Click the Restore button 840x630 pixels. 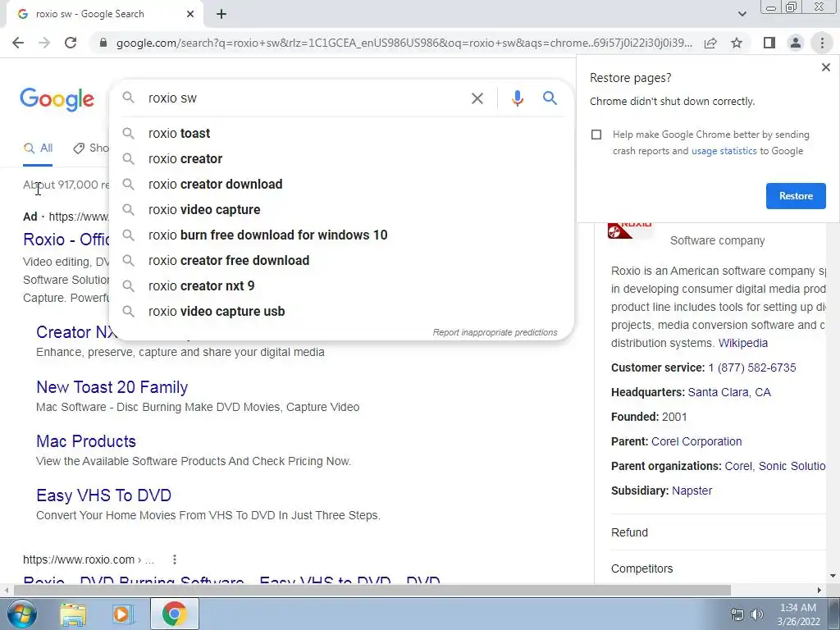click(796, 196)
